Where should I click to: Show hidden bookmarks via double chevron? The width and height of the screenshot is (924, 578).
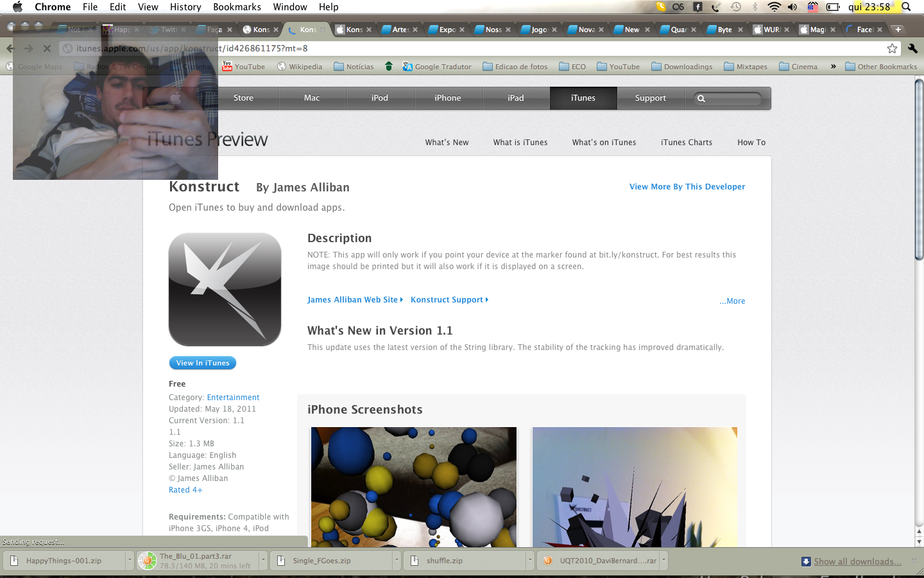pos(833,67)
